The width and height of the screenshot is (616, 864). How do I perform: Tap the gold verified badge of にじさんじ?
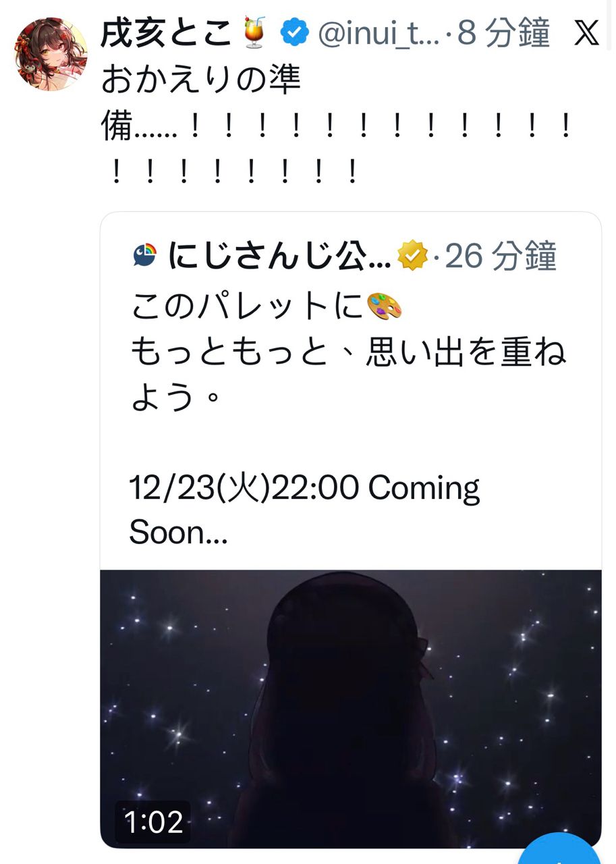point(413,256)
